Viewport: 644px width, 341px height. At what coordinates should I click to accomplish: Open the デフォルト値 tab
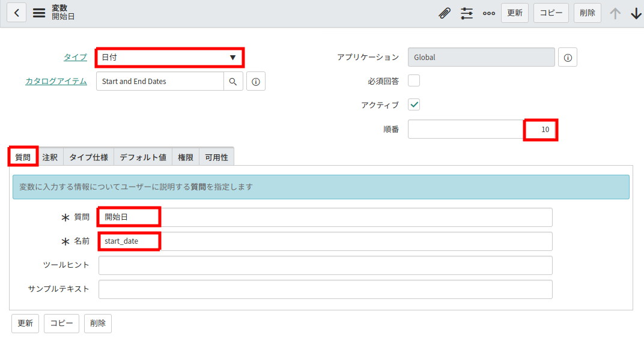point(143,157)
